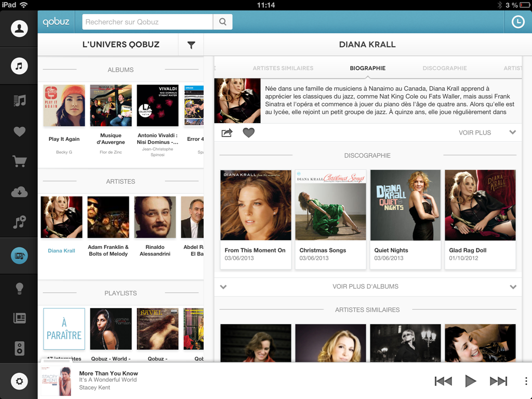The image size is (532, 399).
Task: Click the Quiet Nights album title
Action: [x=391, y=250]
